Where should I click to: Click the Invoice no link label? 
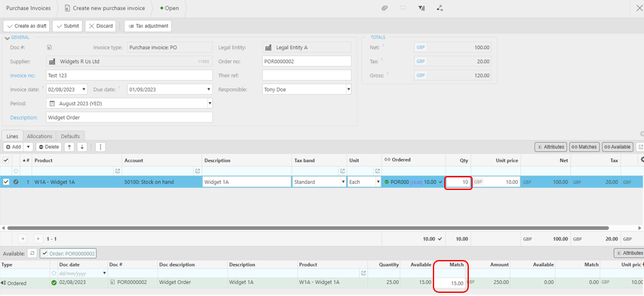tap(23, 75)
